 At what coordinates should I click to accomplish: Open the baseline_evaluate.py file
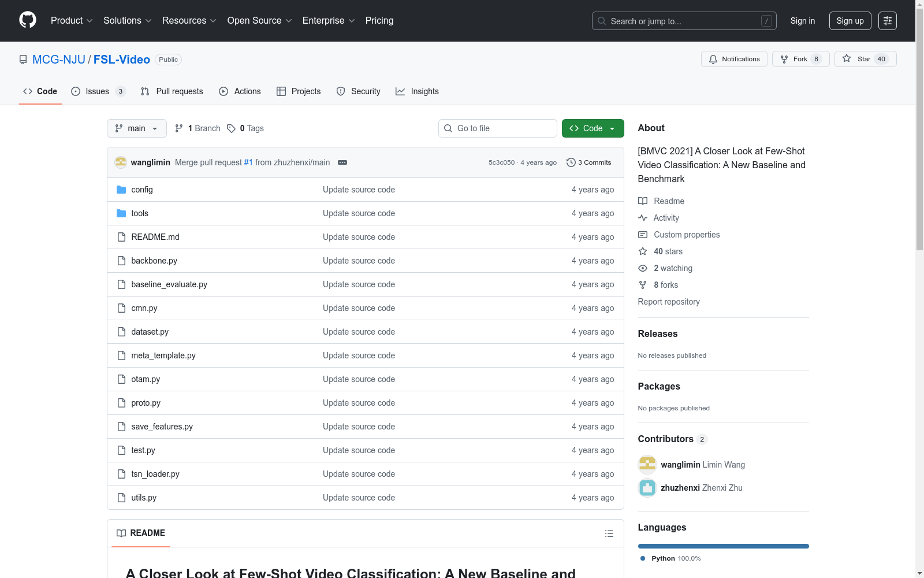point(169,284)
